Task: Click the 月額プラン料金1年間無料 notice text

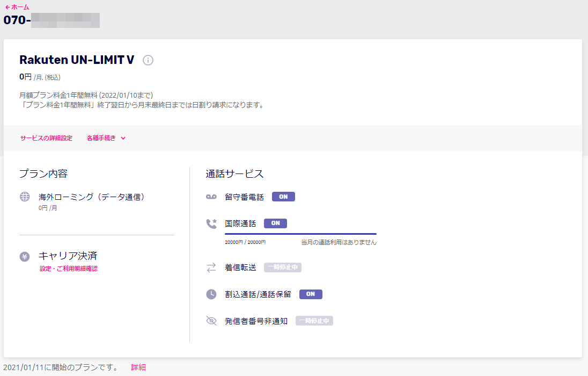Action: tap(86, 96)
